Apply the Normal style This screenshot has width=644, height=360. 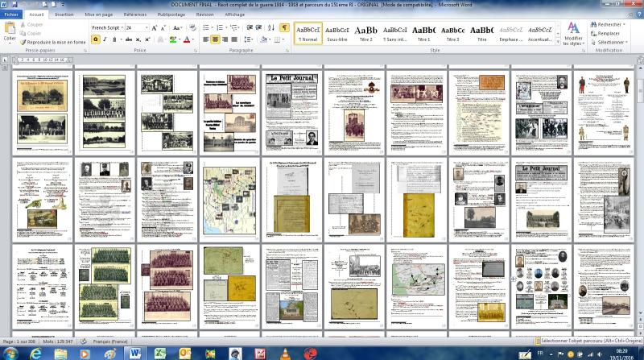point(308,34)
